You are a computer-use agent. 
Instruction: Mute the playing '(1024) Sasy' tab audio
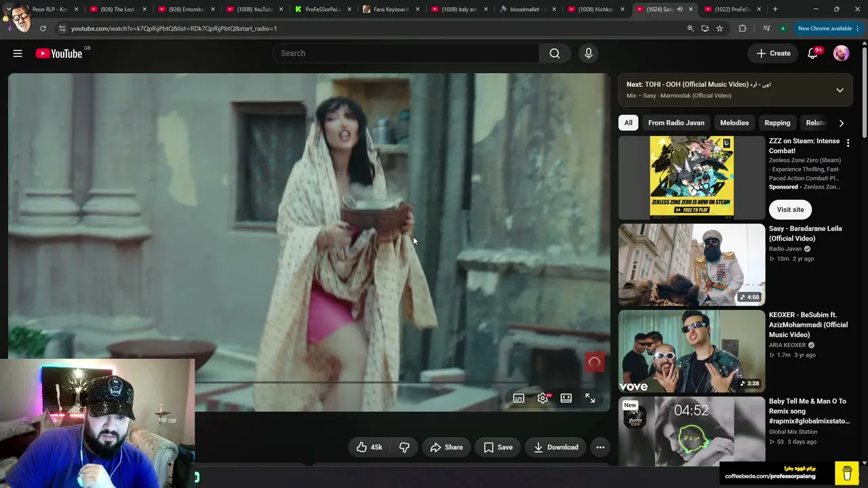coord(679,9)
